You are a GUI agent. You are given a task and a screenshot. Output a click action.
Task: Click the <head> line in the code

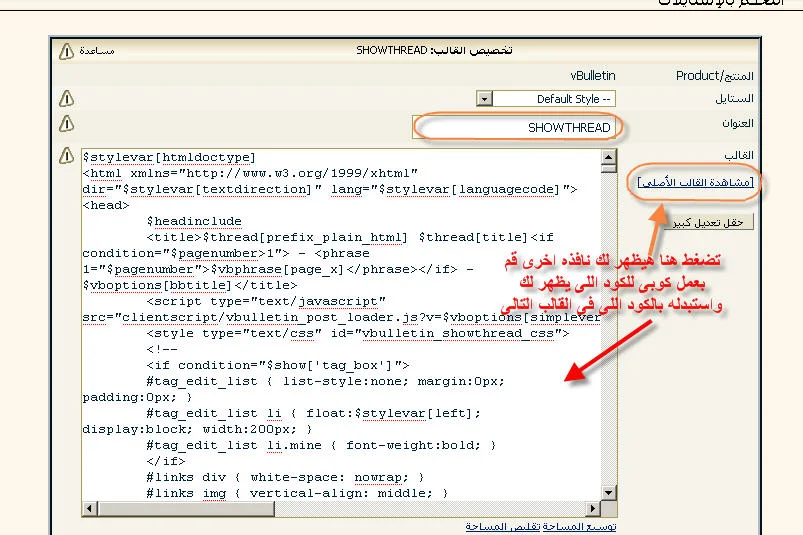106,205
